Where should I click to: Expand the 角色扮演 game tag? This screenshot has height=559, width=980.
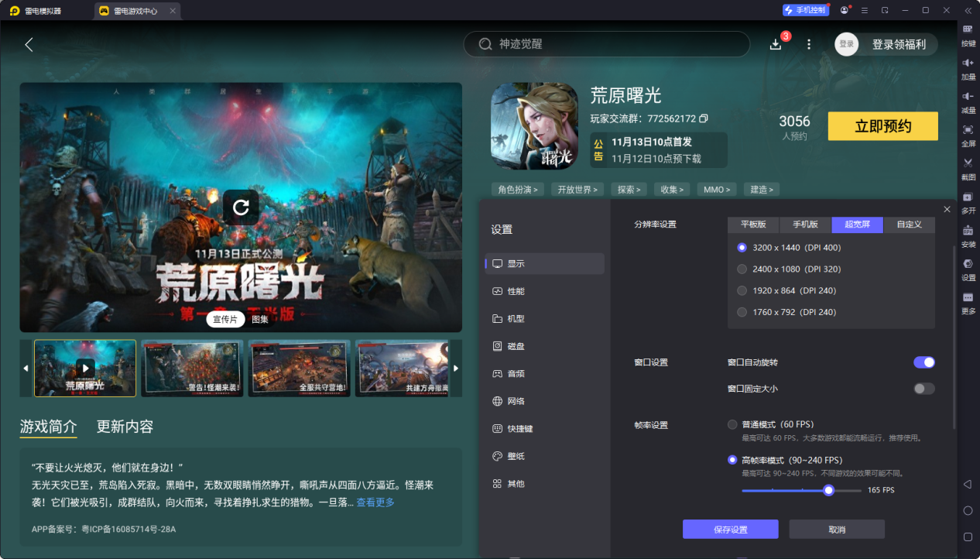coord(516,189)
